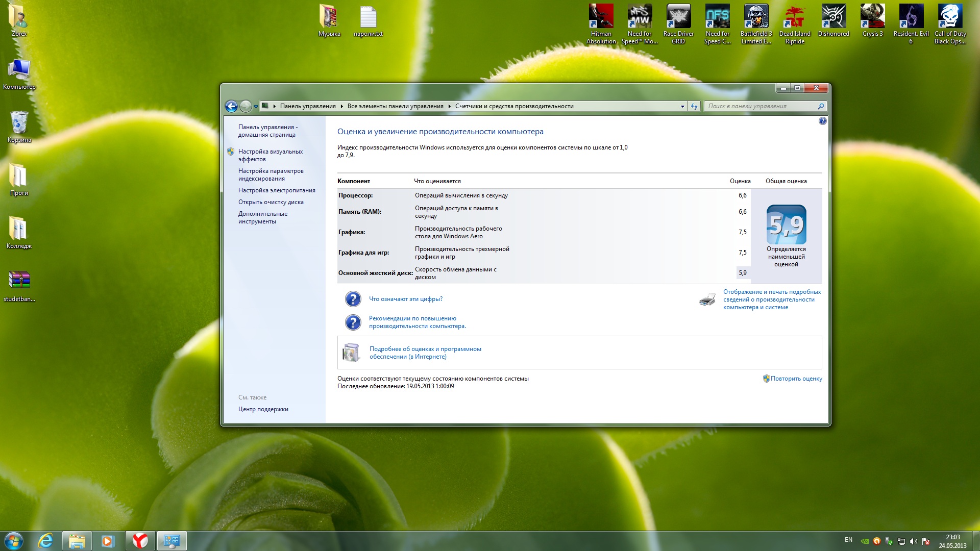Click the volume speaker tray icon
The width and height of the screenshot is (980, 551).
913,541
